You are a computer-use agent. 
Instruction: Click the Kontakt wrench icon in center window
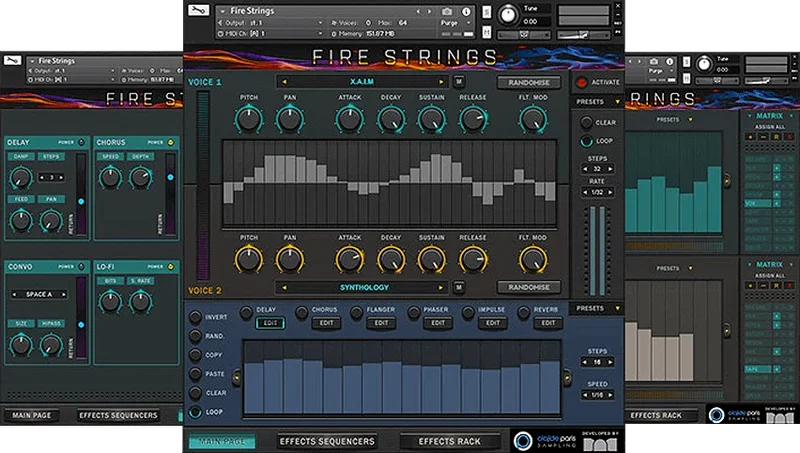(x=198, y=10)
